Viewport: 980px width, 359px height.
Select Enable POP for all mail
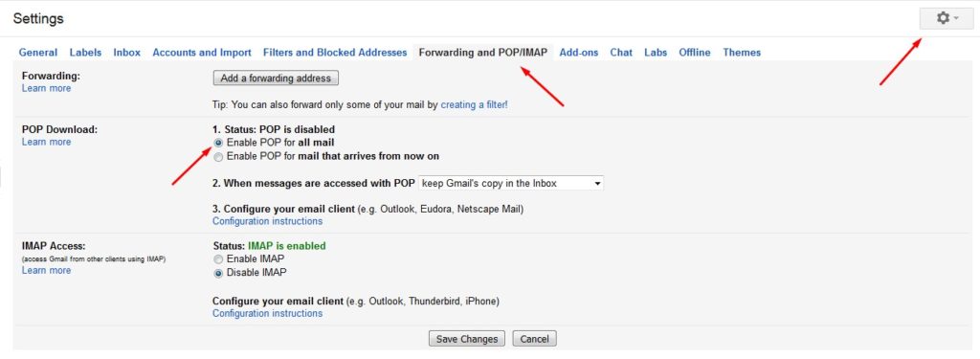tap(218, 143)
